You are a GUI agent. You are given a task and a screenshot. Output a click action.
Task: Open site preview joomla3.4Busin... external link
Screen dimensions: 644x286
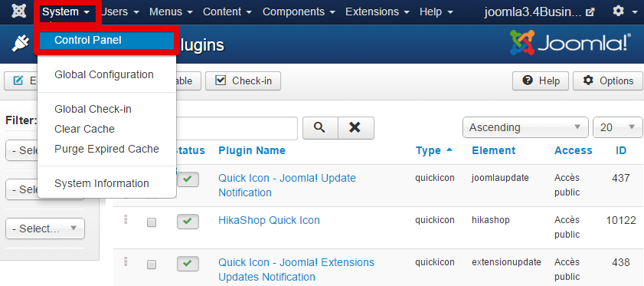click(x=539, y=12)
